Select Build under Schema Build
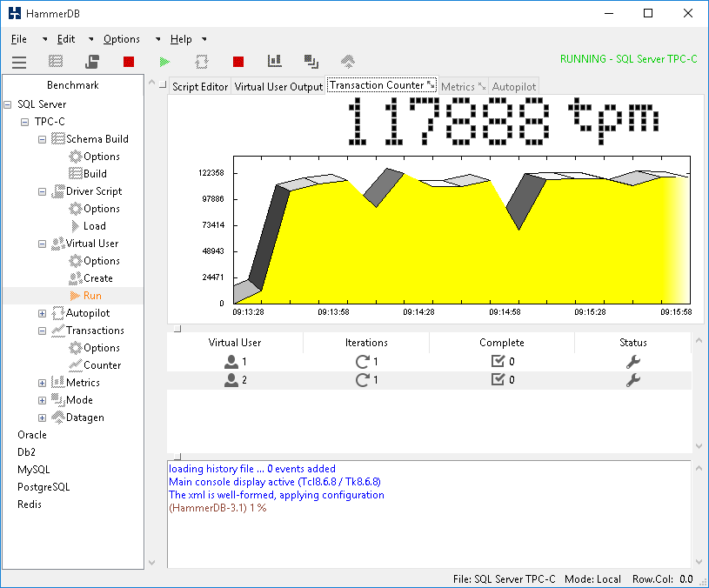This screenshot has width=709, height=588. (88, 174)
